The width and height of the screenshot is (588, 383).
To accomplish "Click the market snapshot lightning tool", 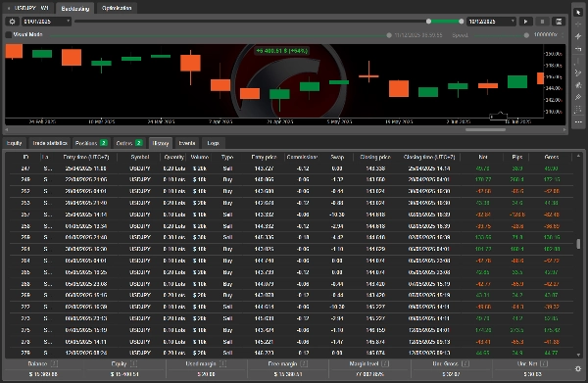I will (578, 36).
